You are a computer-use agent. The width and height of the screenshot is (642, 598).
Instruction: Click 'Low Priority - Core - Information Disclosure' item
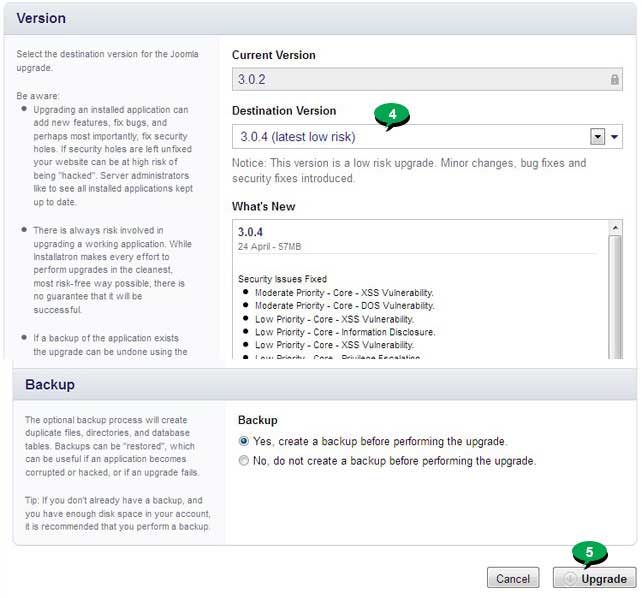pyautogui.click(x=345, y=332)
